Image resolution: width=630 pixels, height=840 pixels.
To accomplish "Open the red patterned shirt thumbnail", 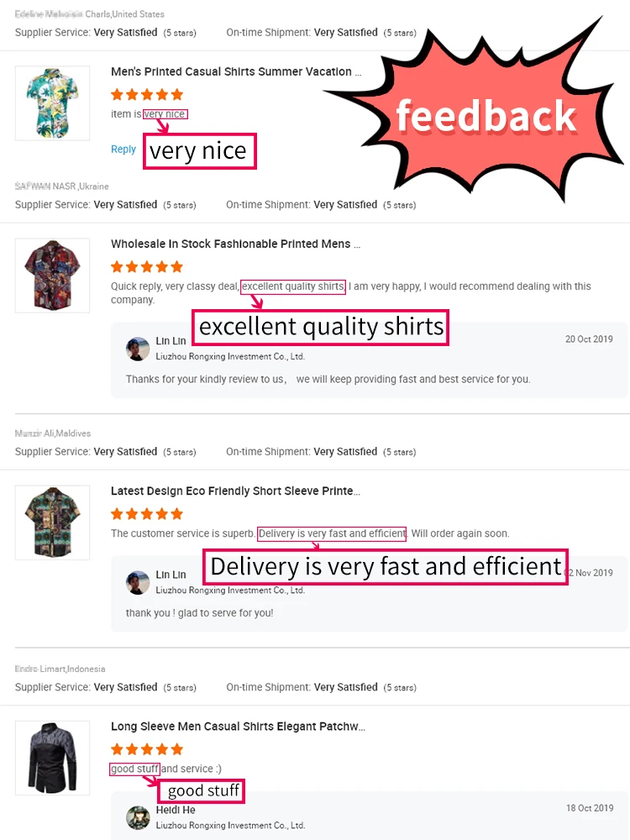I will click(52, 276).
